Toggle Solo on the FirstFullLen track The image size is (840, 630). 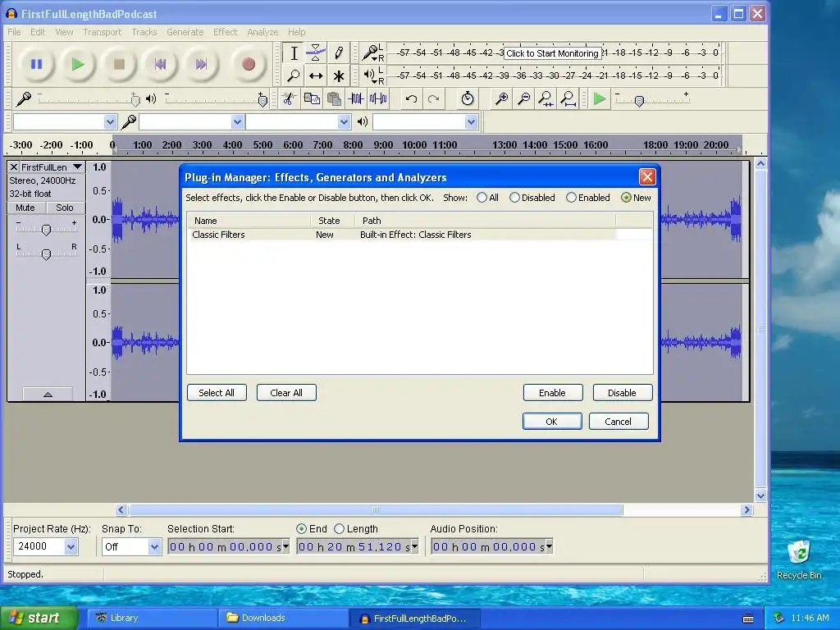pos(64,208)
